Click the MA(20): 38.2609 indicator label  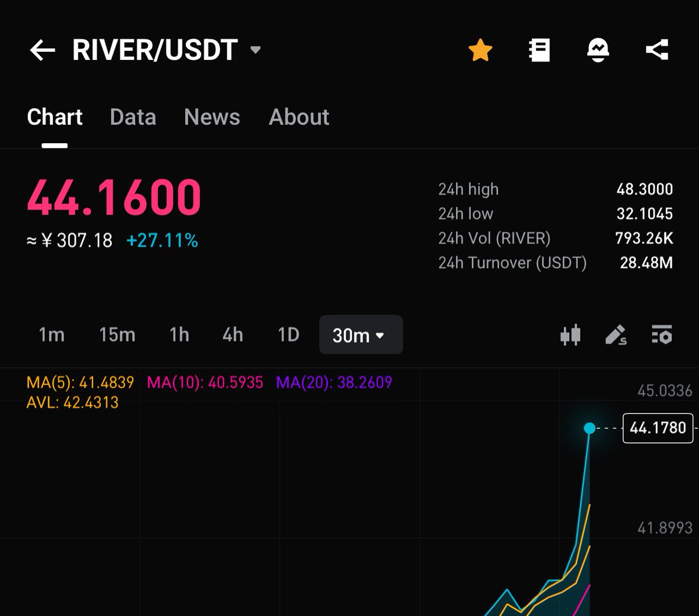tap(334, 383)
